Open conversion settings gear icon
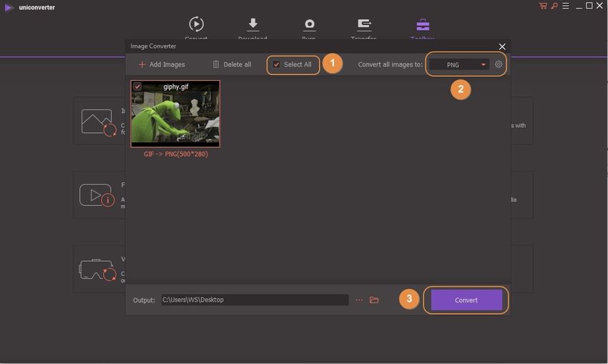 [499, 64]
